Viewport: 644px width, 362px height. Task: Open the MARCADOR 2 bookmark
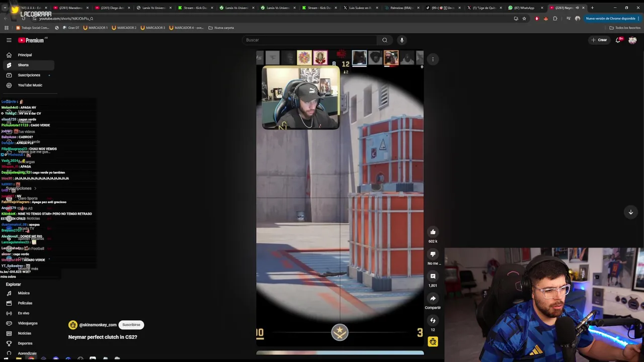tap(124, 28)
